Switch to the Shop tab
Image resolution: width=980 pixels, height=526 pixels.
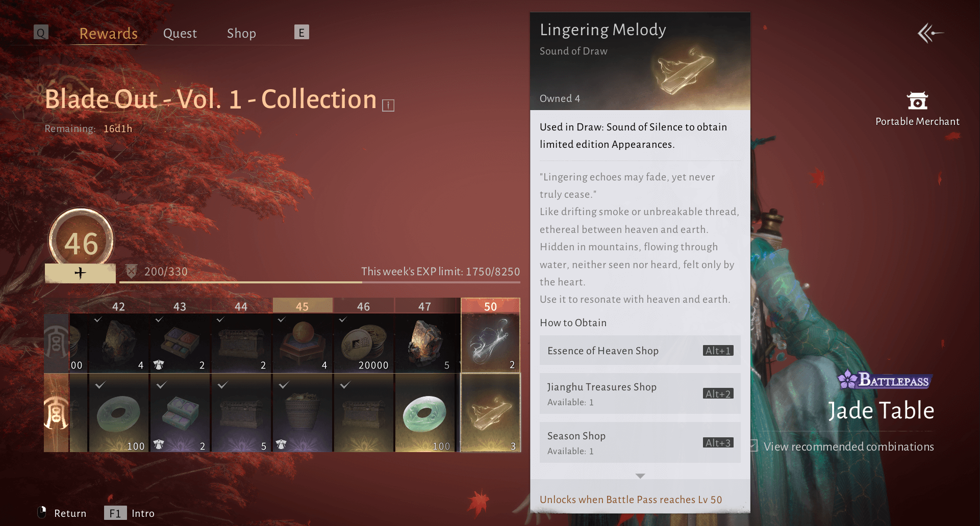pos(241,34)
